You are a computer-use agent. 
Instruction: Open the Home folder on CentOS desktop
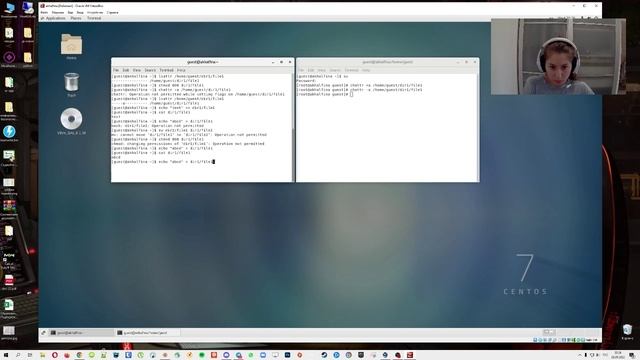coord(71,44)
